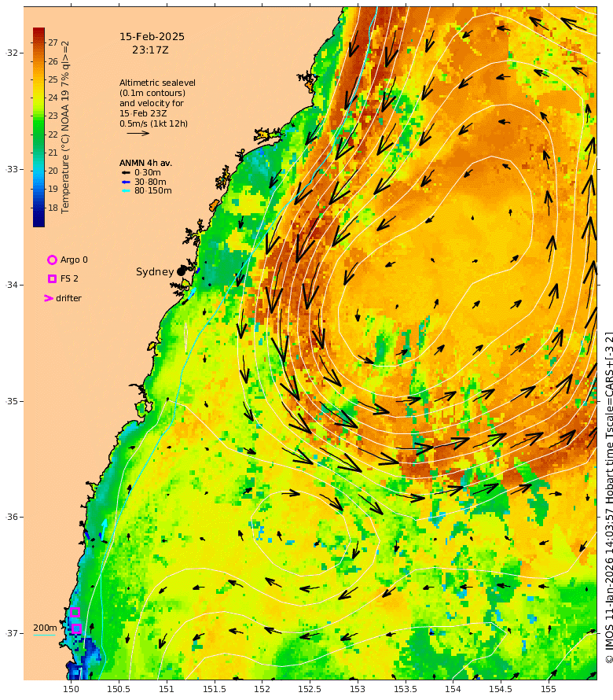This screenshot has width=613, height=700.
Task: Click the 'Argo 0' legend label
Action: coord(74,260)
